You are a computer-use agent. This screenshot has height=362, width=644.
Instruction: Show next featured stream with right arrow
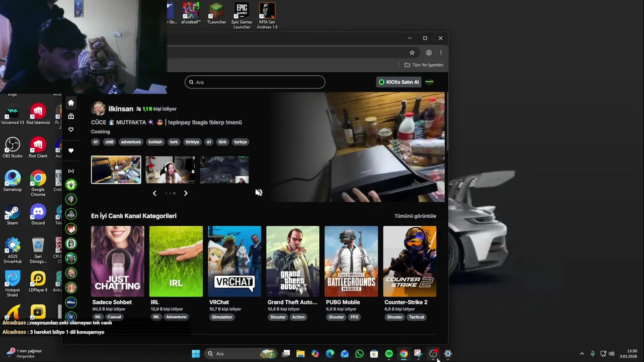pyautogui.click(x=186, y=193)
